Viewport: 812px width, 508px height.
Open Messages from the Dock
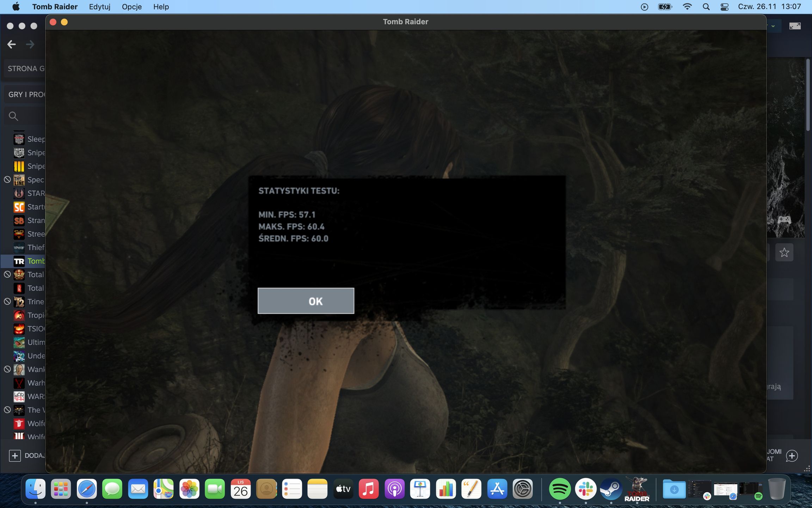click(112, 489)
